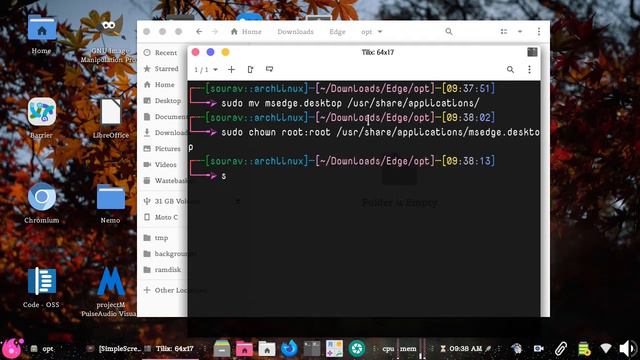The width and height of the screenshot is (640, 360).
Task: Click Edge in the file manager path bar
Action: coord(338,31)
